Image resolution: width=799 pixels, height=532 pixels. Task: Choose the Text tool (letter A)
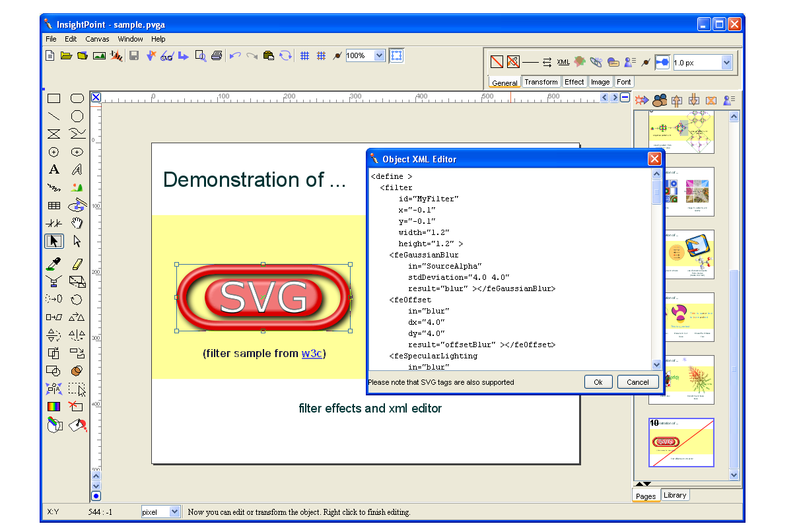pyautogui.click(x=54, y=170)
